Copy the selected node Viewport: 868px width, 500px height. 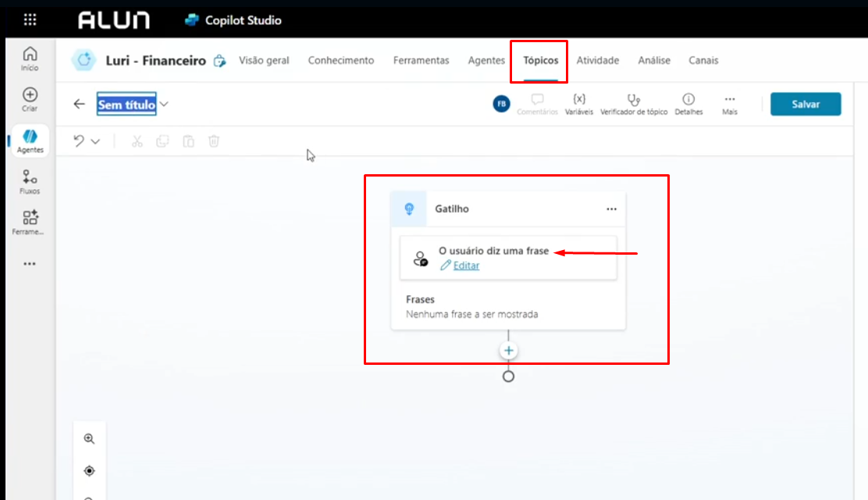(x=162, y=141)
